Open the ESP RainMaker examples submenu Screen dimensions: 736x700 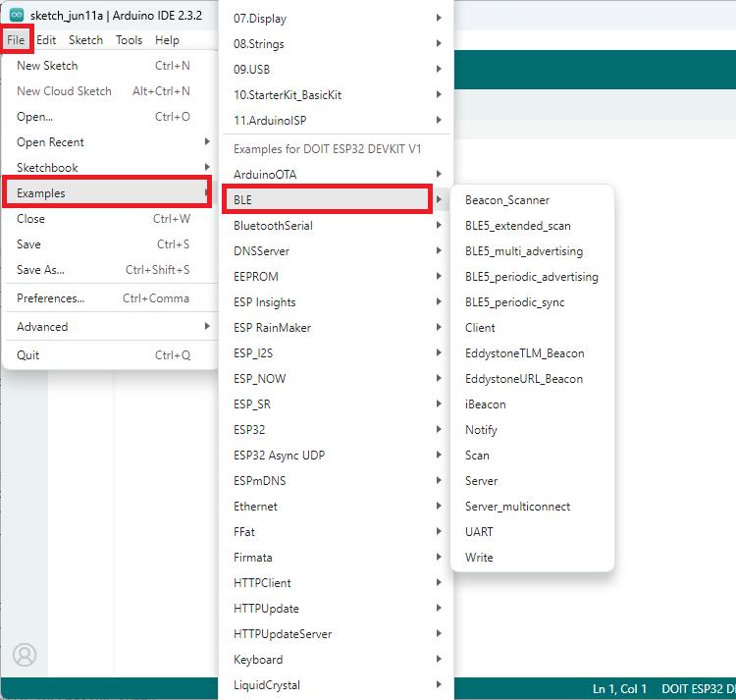336,327
